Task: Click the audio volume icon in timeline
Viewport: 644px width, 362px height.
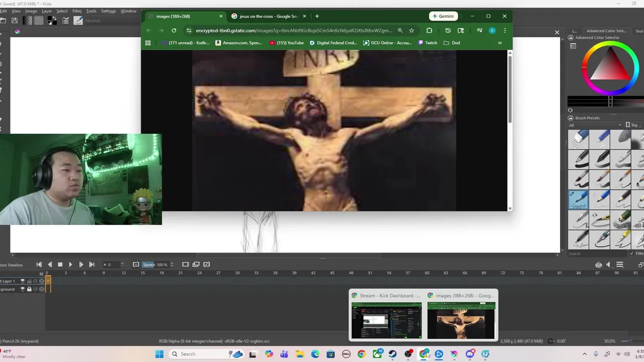Action: click(x=608, y=265)
